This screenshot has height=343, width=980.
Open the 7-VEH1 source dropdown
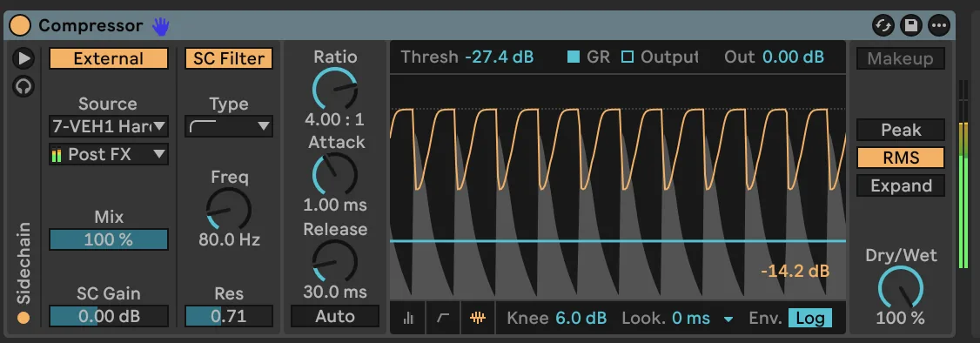(x=109, y=127)
